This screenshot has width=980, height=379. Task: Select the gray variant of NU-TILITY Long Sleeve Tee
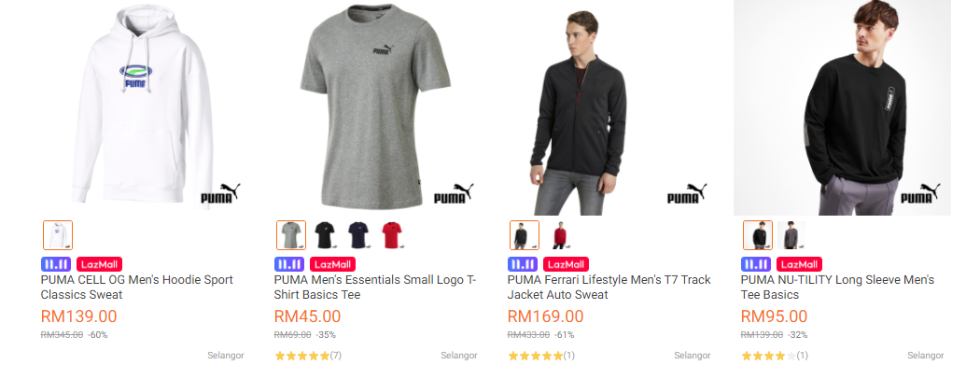[791, 234]
